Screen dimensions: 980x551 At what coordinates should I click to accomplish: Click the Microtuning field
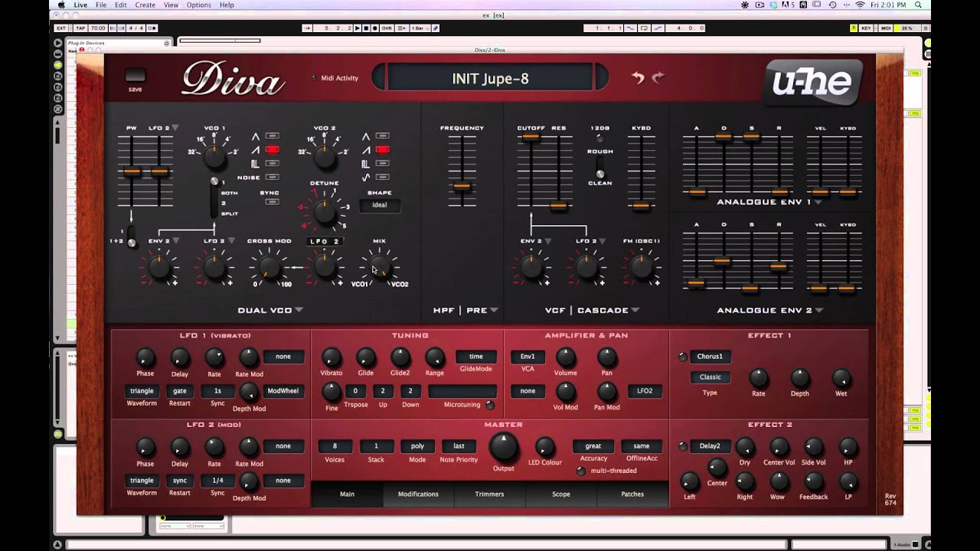(462, 391)
